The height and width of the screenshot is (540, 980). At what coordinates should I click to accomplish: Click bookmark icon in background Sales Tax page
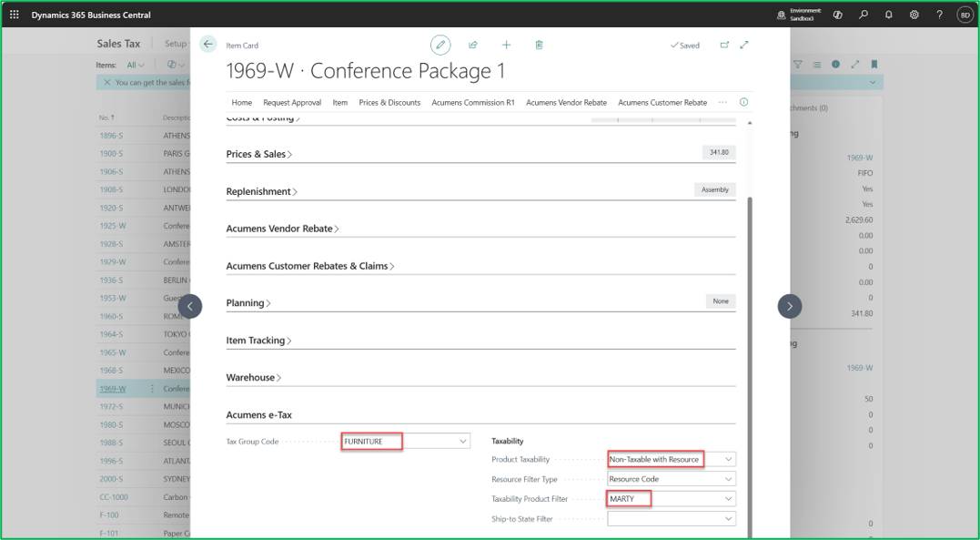tap(874, 65)
